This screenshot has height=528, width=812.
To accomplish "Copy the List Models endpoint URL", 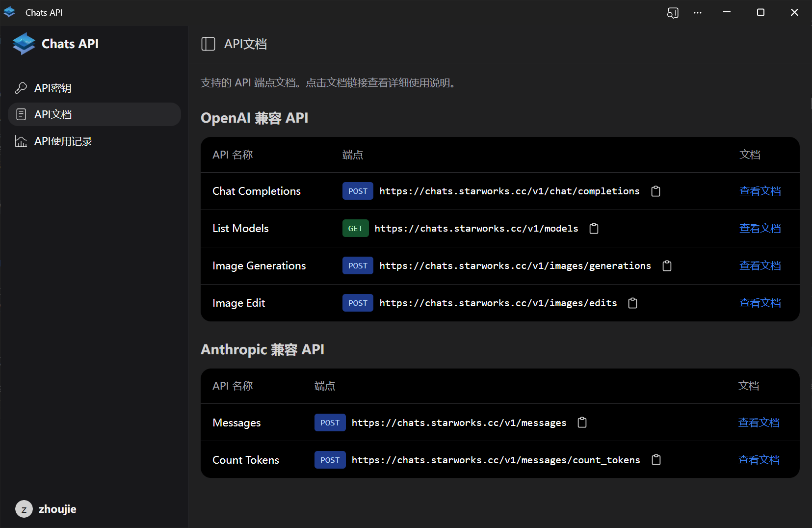I will tap(594, 229).
